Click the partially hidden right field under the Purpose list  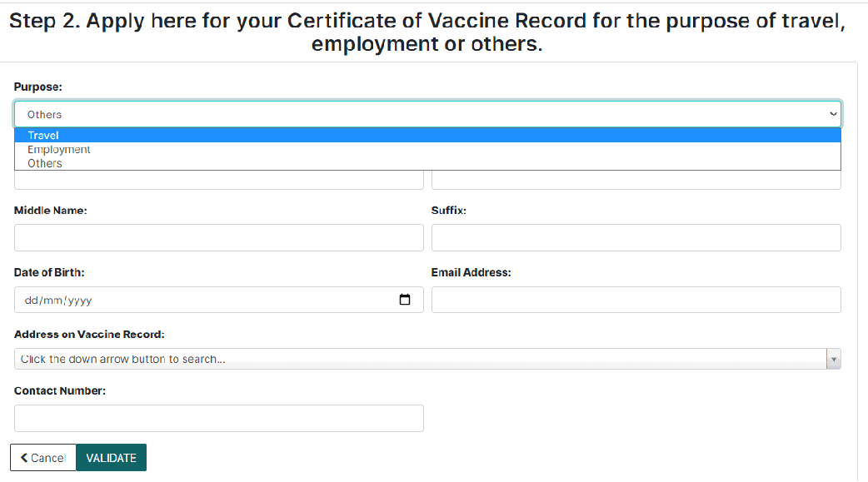(636, 180)
